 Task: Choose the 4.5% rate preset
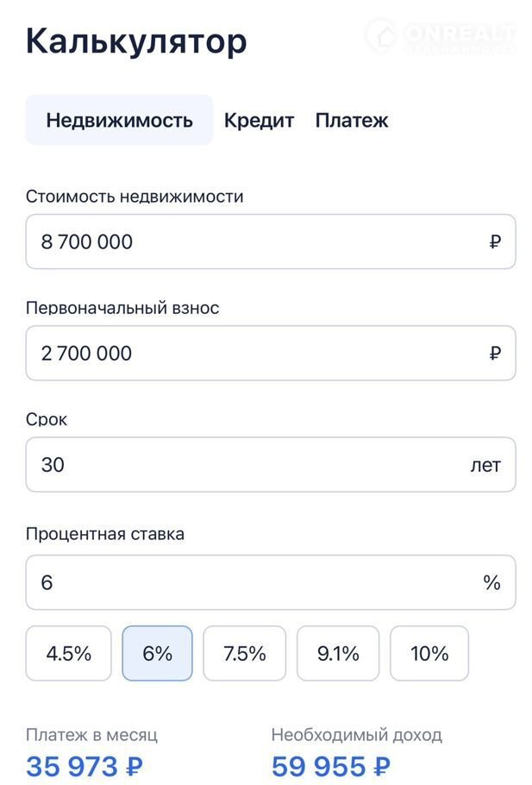(x=69, y=654)
